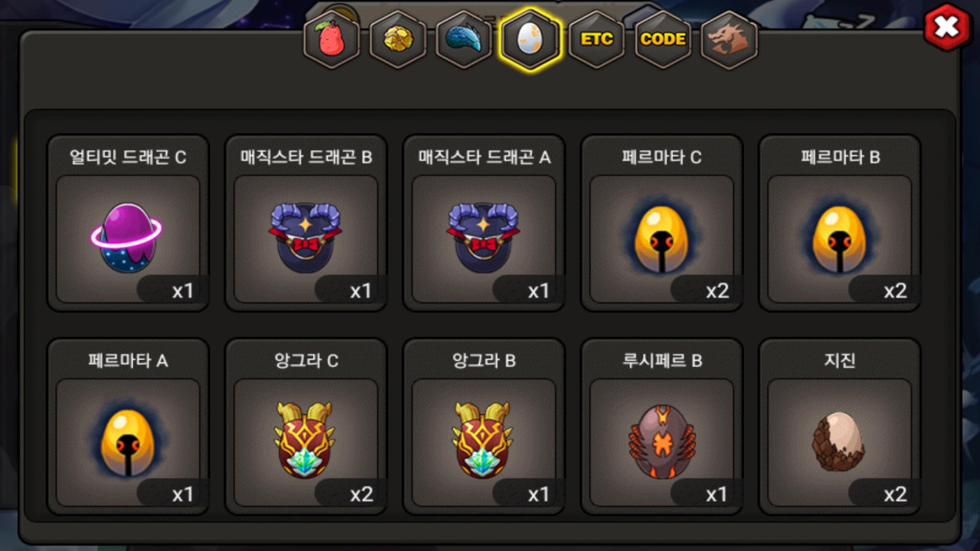Open the red fruit food tab

tap(332, 39)
